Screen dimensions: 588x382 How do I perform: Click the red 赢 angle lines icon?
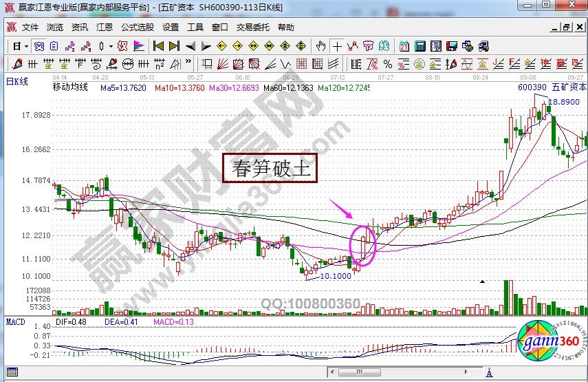[x=561, y=64]
